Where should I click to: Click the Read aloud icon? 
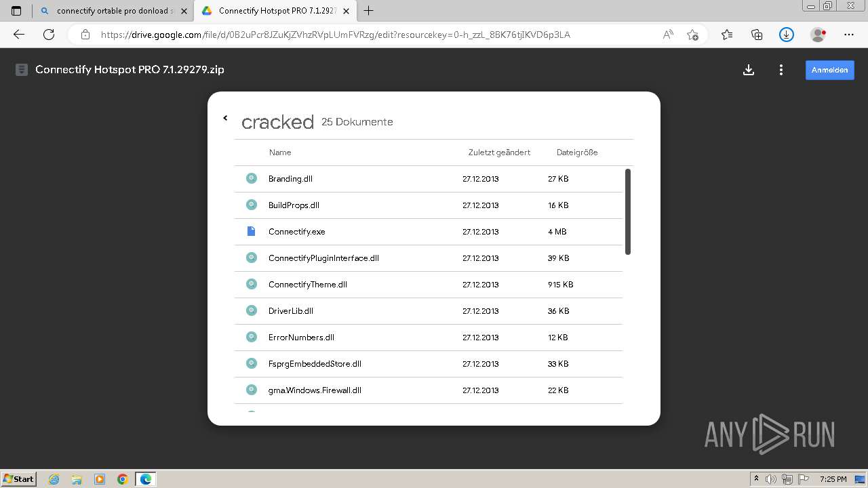pyautogui.click(x=668, y=35)
